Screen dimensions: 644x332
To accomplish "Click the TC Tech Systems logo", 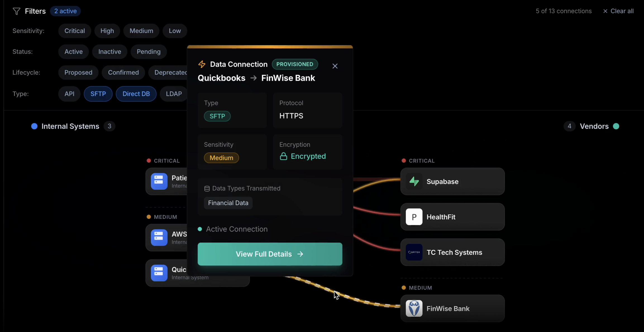I will tap(414, 252).
